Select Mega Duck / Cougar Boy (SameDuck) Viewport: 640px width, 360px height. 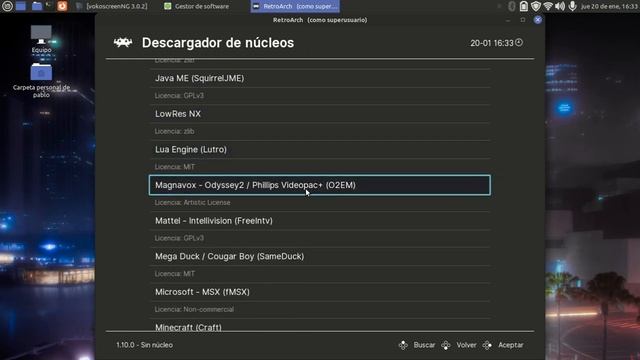pos(320,256)
